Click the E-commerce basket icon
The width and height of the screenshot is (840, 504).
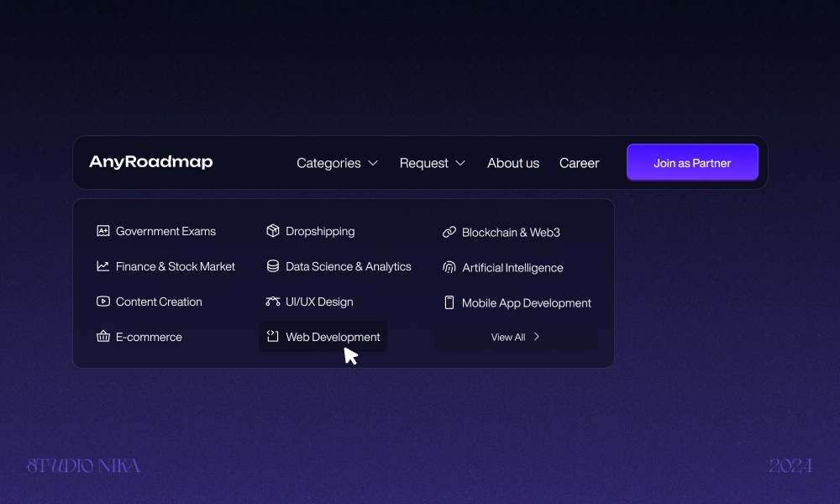(102, 336)
